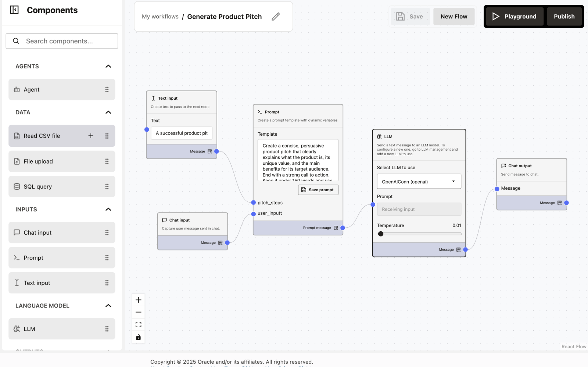The image size is (588, 367).
Task: Click the search magnifier icon in sidebar
Action: pyautogui.click(x=16, y=41)
